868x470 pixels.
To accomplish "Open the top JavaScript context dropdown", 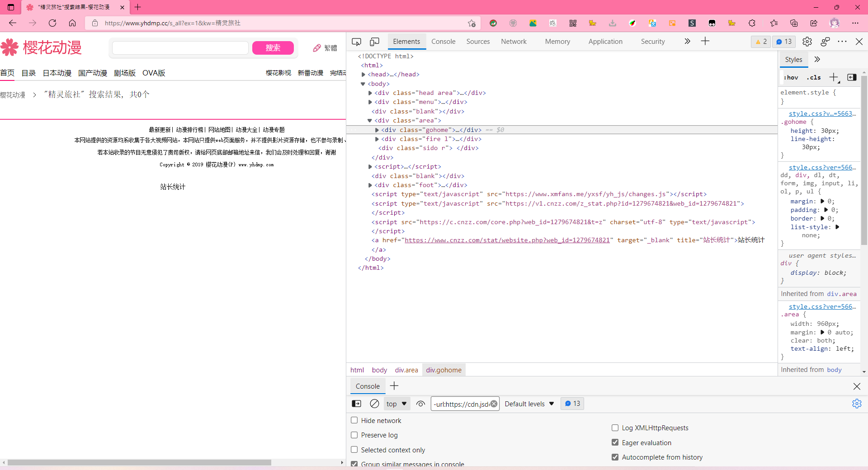I will (x=397, y=404).
